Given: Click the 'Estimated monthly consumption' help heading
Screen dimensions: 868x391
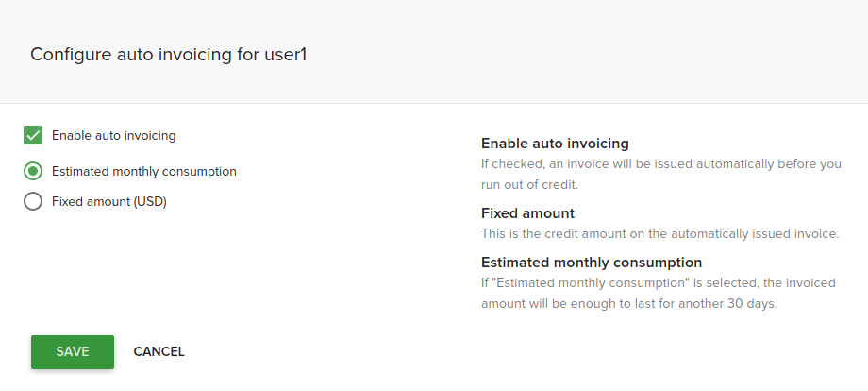Looking at the screenshot, I should [x=592, y=263].
